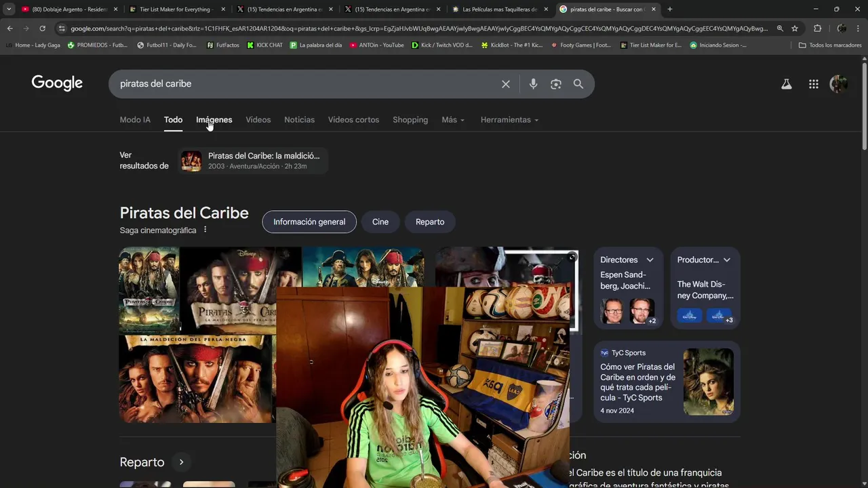Expand the Reparto section arrow
Image resolution: width=868 pixels, height=488 pixels.
tap(181, 462)
